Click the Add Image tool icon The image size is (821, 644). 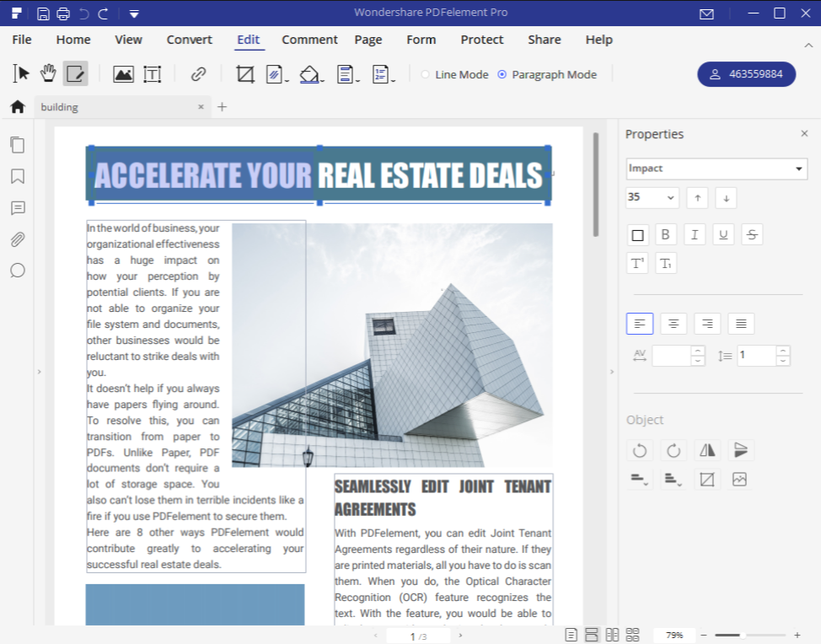point(123,74)
